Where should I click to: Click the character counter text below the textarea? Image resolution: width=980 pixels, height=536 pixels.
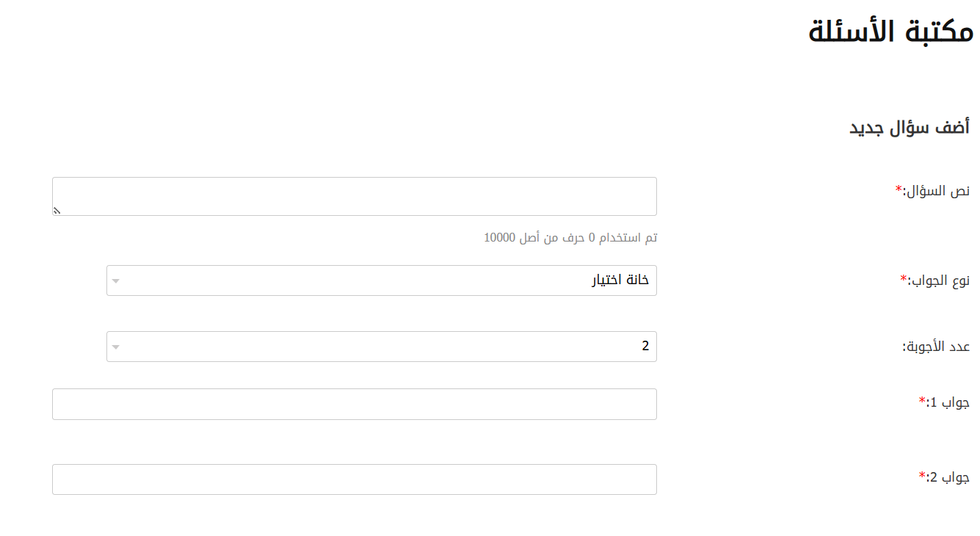(570, 238)
